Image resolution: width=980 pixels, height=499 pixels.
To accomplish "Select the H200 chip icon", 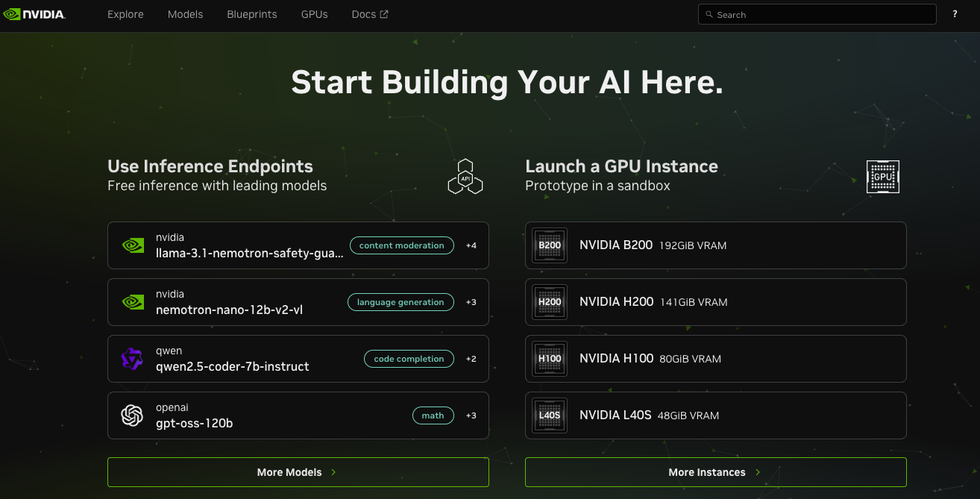I will (x=550, y=302).
